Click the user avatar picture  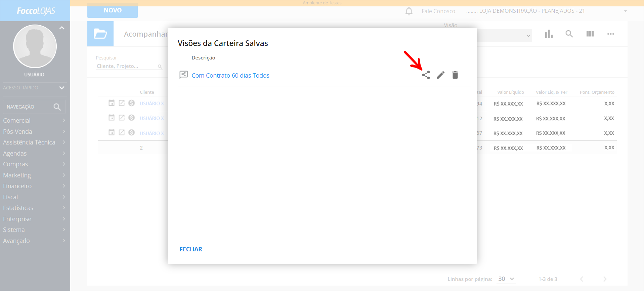(35, 46)
